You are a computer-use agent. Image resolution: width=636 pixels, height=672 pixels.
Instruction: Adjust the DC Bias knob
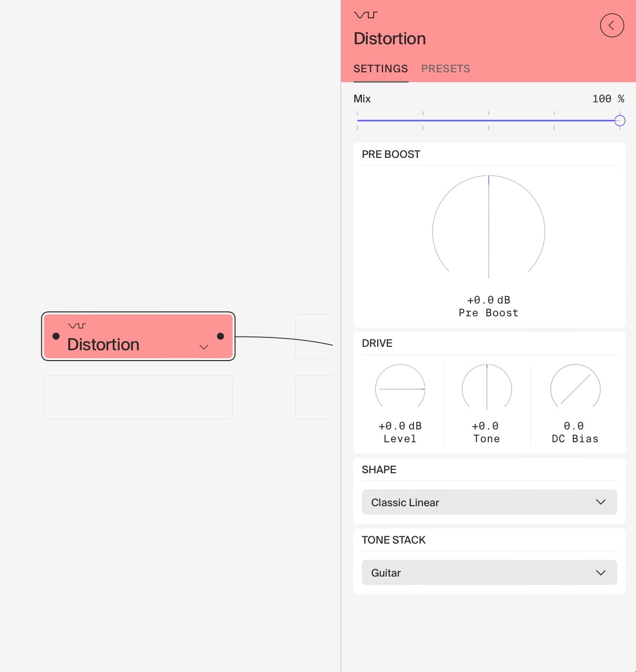pos(575,389)
